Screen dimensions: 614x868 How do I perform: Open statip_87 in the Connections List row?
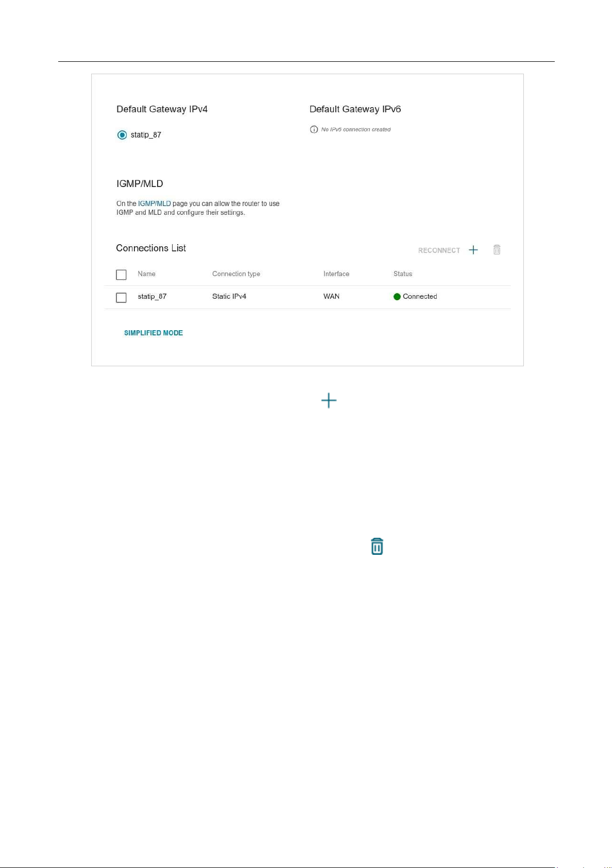(152, 296)
